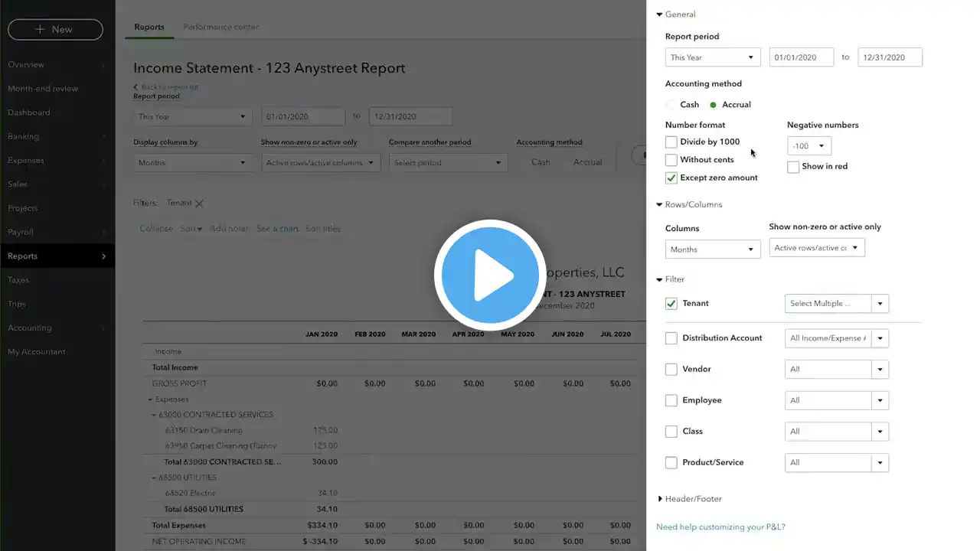
Task: Click the end date 12/31/2020 field
Action: click(889, 57)
